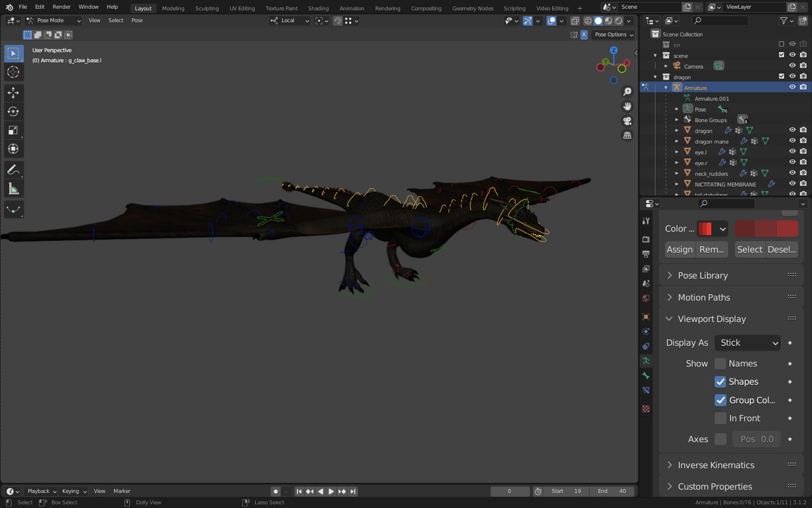Open the Pose Mode dropdown
The width and height of the screenshot is (812, 508).
(54, 21)
